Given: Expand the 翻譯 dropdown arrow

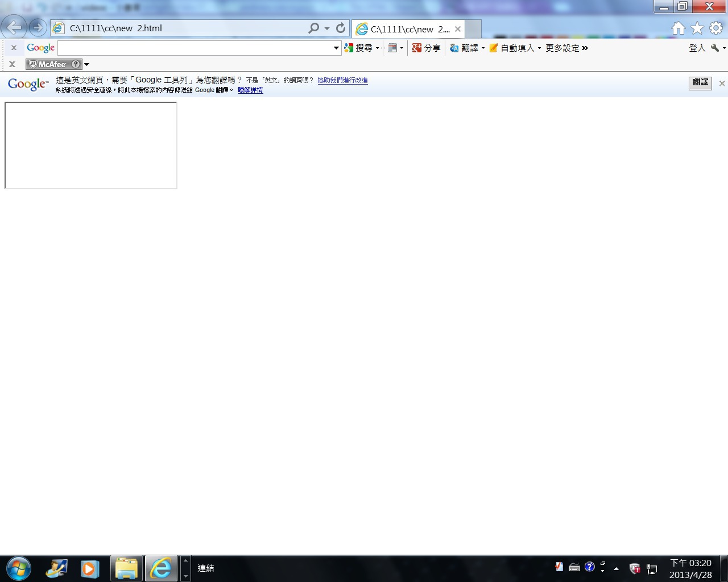Looking at the screenshot, I should tap(483, 48).
